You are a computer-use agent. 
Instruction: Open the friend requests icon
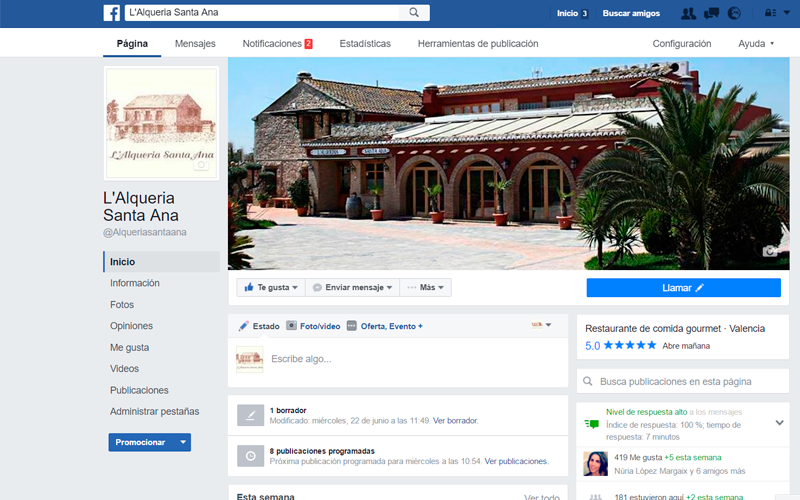point(688,13)
